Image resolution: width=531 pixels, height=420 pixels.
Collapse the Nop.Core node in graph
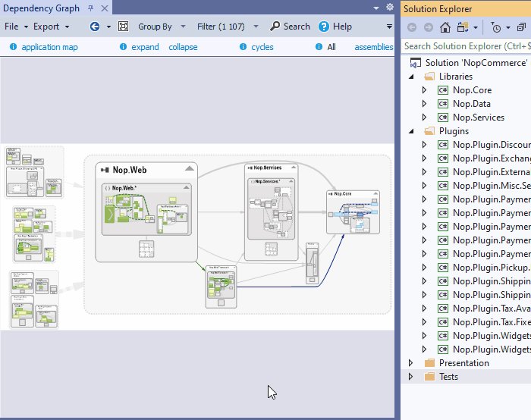pos(375,193)
